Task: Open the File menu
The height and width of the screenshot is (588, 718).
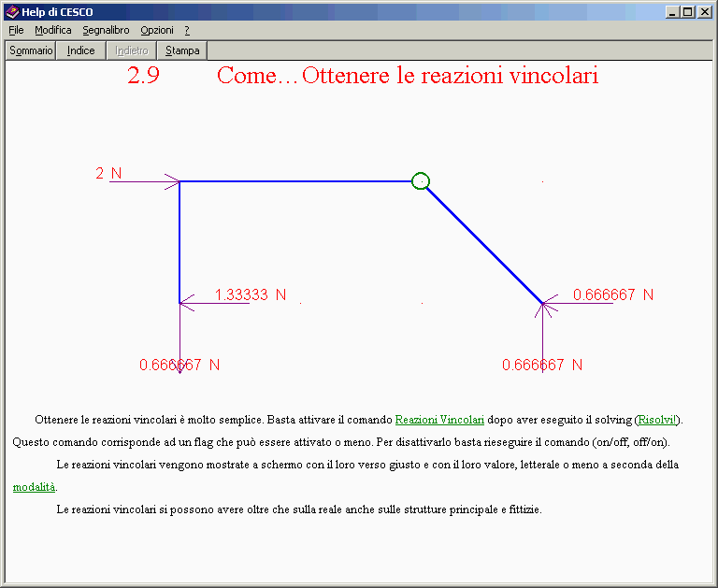Action: tap(16, 30)
